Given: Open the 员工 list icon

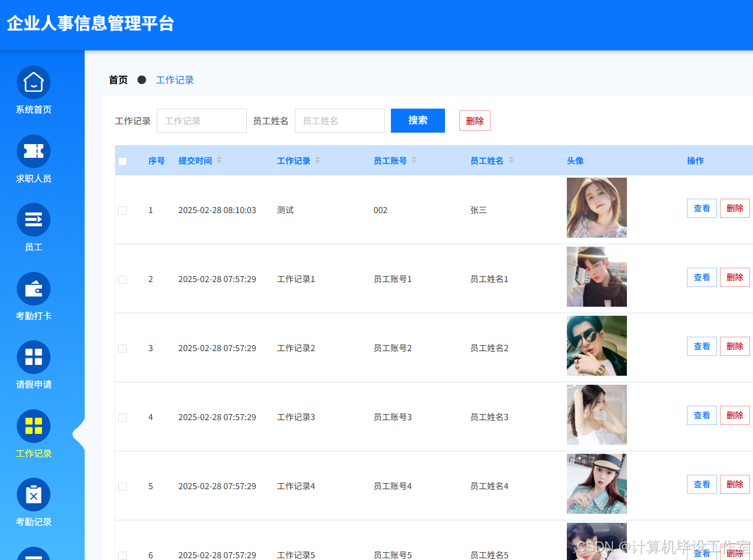Looking at the screenshot, I should 34,220.
